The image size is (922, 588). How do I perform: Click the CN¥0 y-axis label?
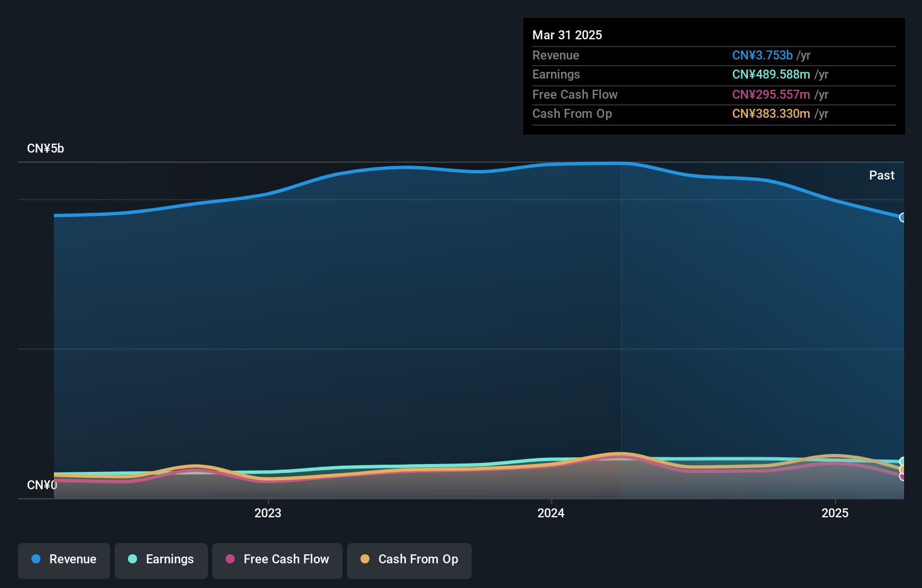click(42, 485)
